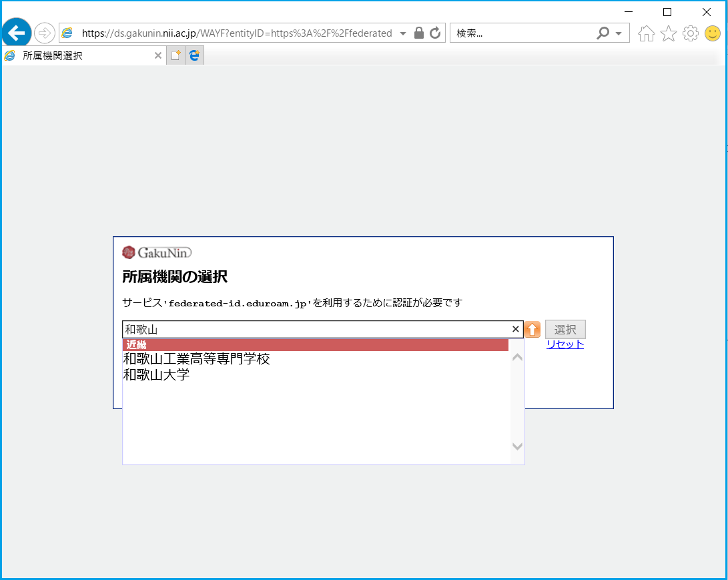Viewport: 728px width, 580px height.
Task: Maximize the browser window
Action: click(x=667, y=11)
